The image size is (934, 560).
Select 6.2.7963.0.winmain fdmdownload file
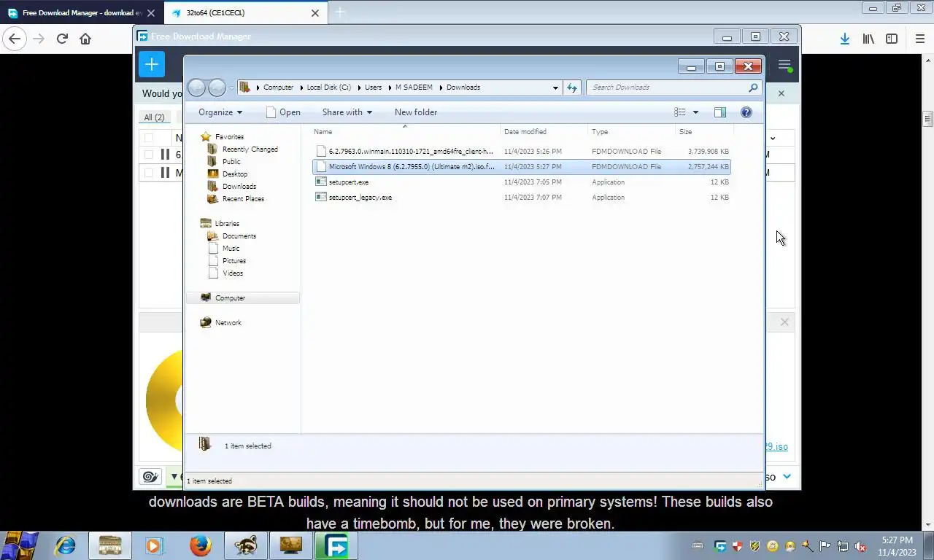point(521,152)
